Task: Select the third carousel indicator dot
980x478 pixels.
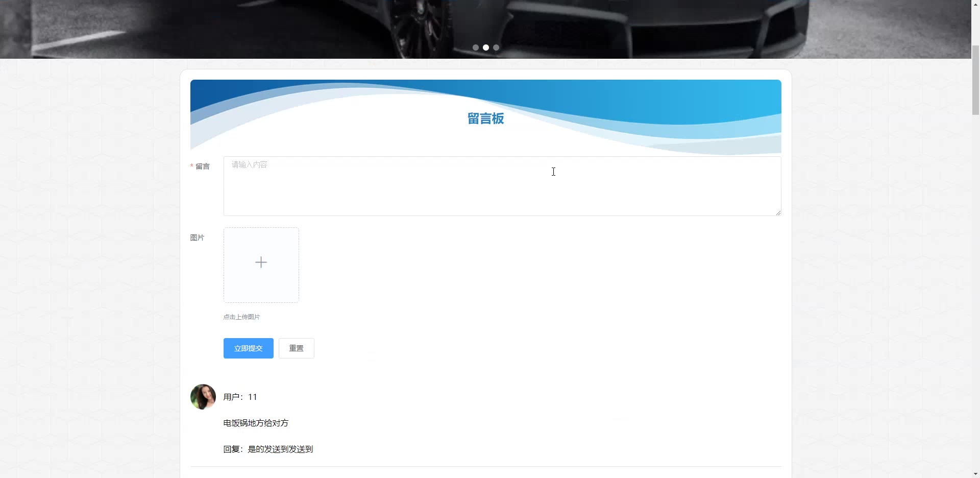Action: point(496,47)
